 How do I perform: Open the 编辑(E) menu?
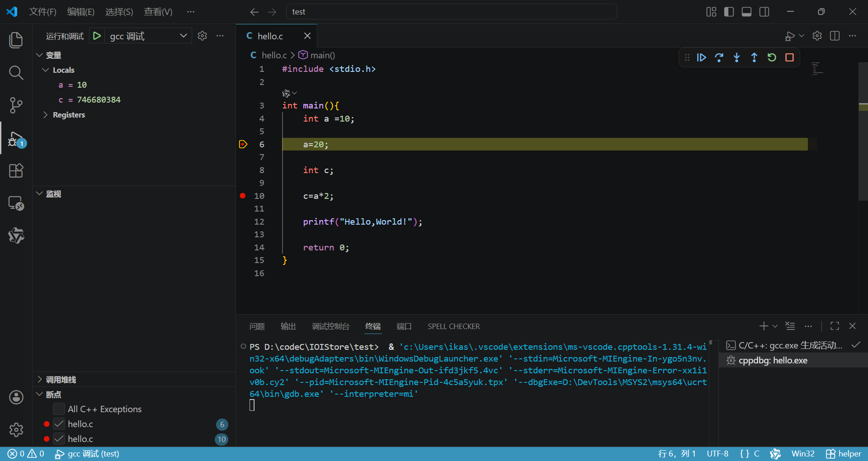pyautogui.click(x=81, y=12)
